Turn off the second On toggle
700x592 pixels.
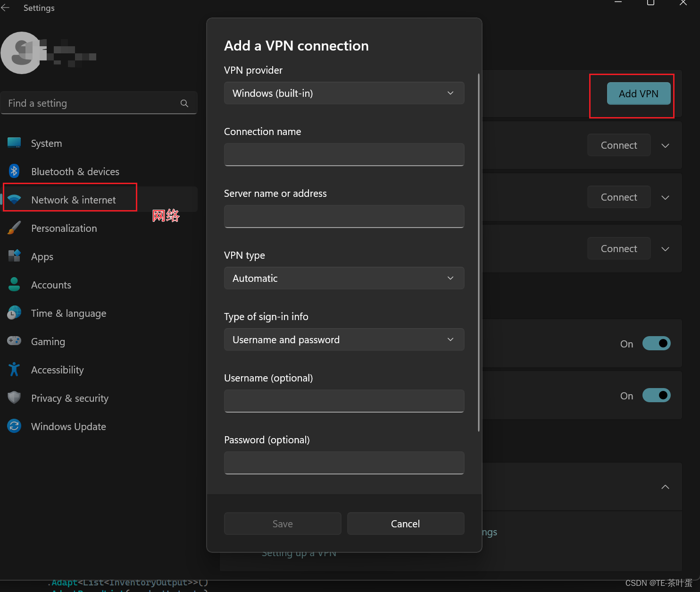657,395
